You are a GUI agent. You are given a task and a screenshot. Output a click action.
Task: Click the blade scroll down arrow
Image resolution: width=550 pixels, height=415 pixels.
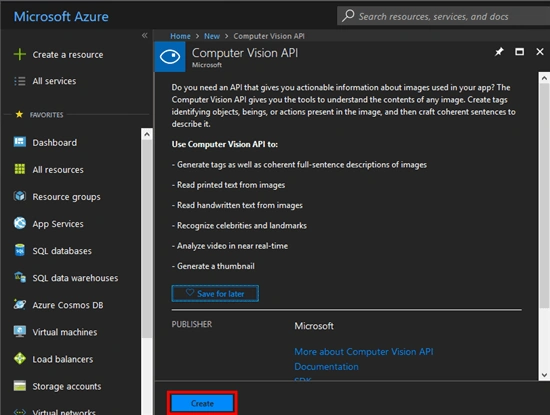tap(544, 375)
